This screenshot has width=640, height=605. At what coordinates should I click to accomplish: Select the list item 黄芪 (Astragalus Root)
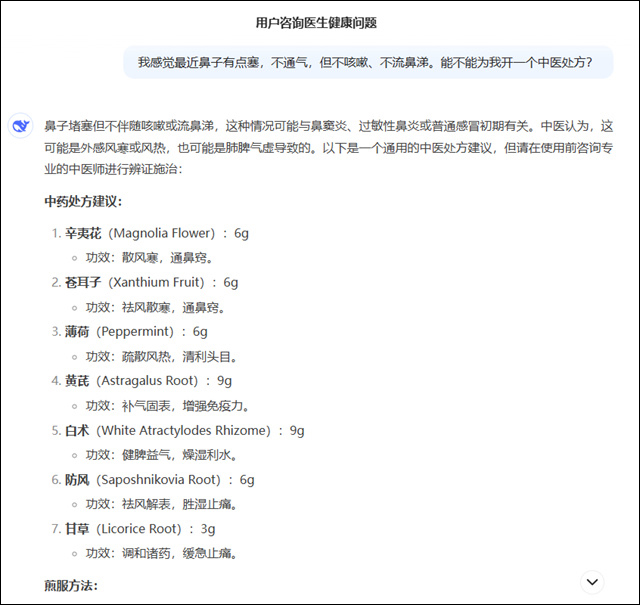tap(141, 381)
